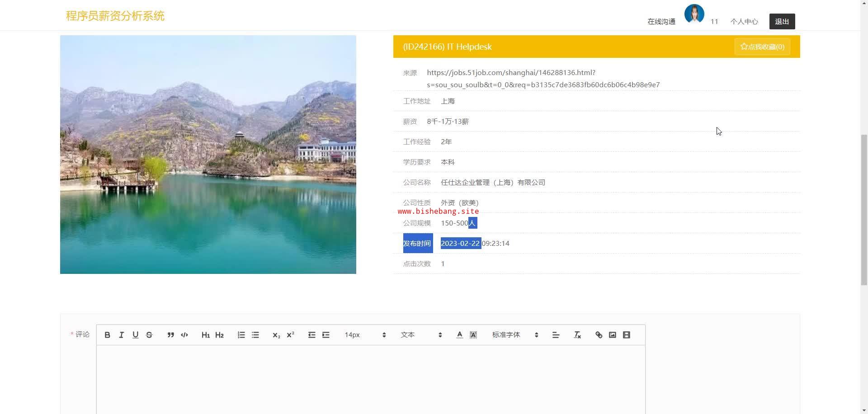Apply underline in the comment editor
This screenshot has height=414, width=868.
tap(135, 335)
